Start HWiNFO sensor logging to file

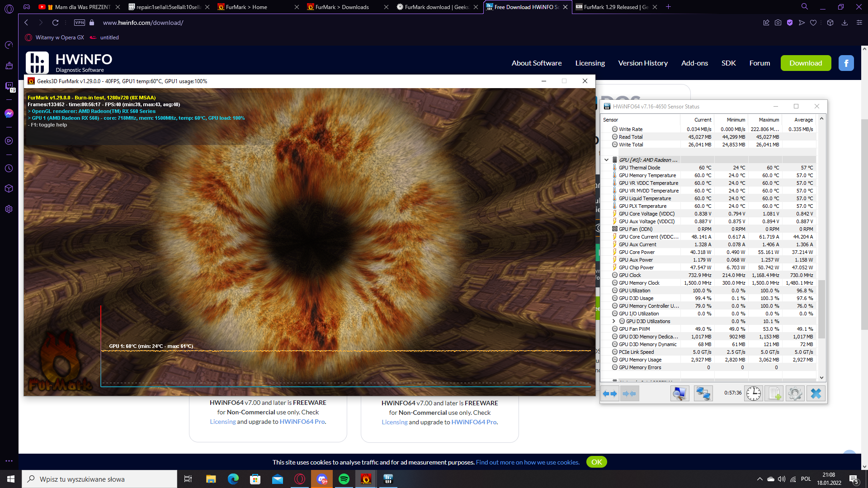[x=774, y=394]
